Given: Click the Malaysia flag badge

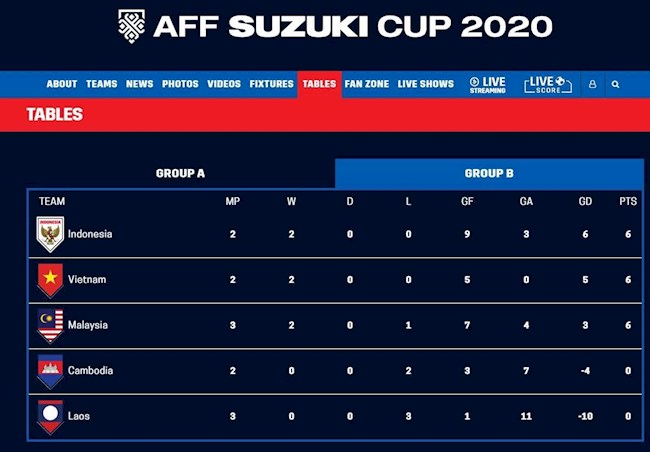Looking at the screenshot, I should pyautogui.click(x=50, y=325).
